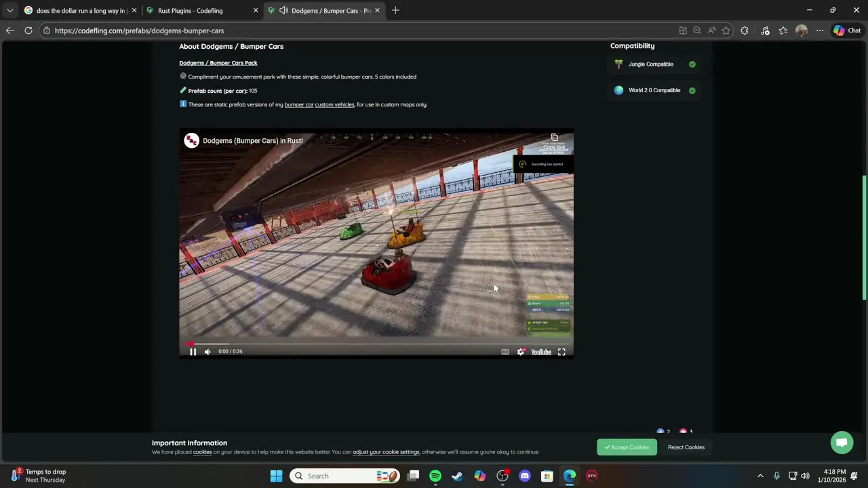Screen dimensions: 868x488
Task: Click the Compatibility heading
Action: point(632,45)
